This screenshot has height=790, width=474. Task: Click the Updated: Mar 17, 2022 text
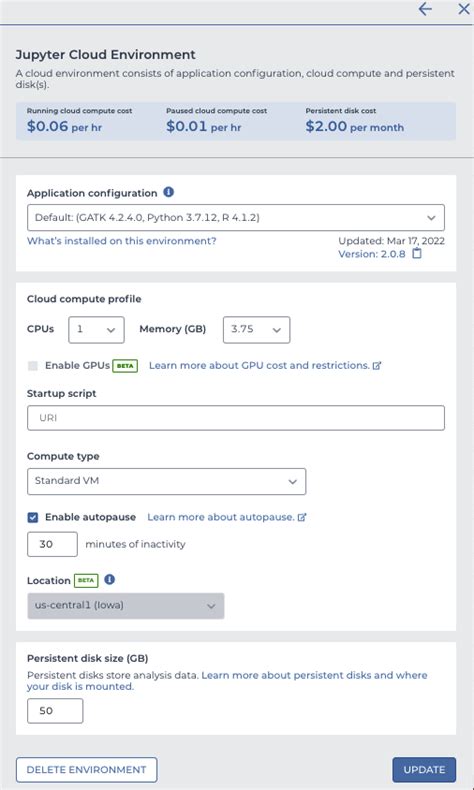click(x=391, y=241)
